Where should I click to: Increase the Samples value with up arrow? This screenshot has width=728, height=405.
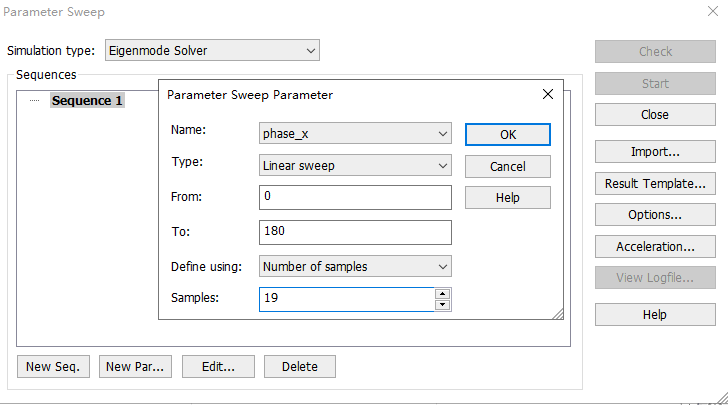[442, 294]
